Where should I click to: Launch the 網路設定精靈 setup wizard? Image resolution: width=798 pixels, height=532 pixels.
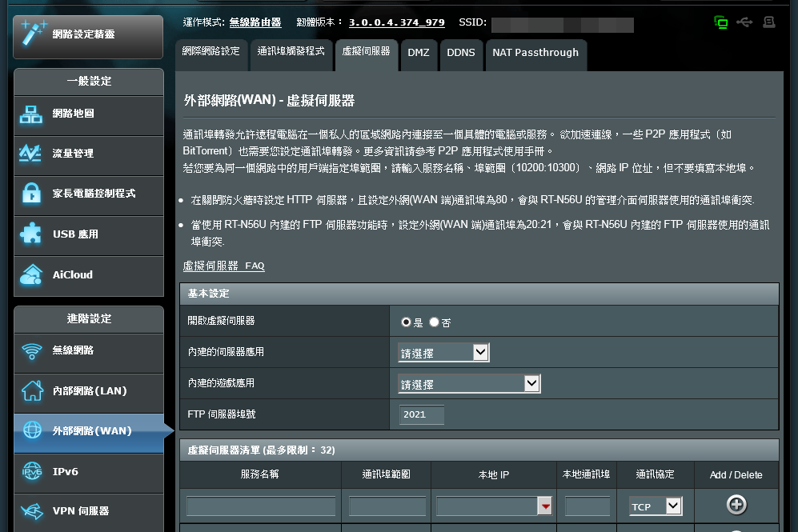[x=88, y=34]
